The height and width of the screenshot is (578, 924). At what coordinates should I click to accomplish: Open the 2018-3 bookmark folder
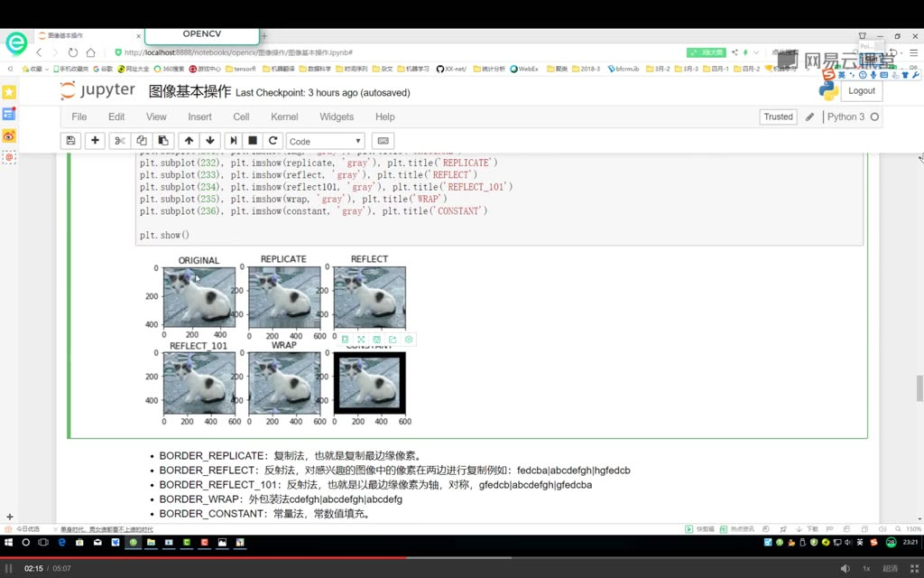(x=586, y=69)
